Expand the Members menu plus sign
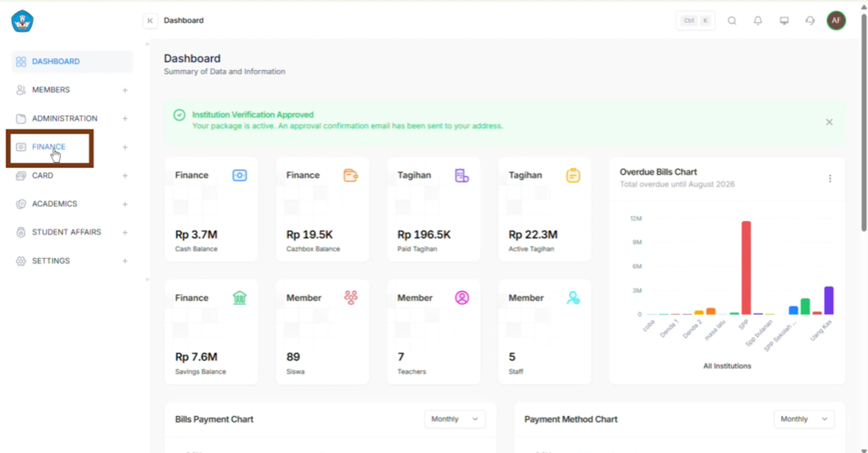This screenshot has width=868, height=453. [x=125, y=90]
